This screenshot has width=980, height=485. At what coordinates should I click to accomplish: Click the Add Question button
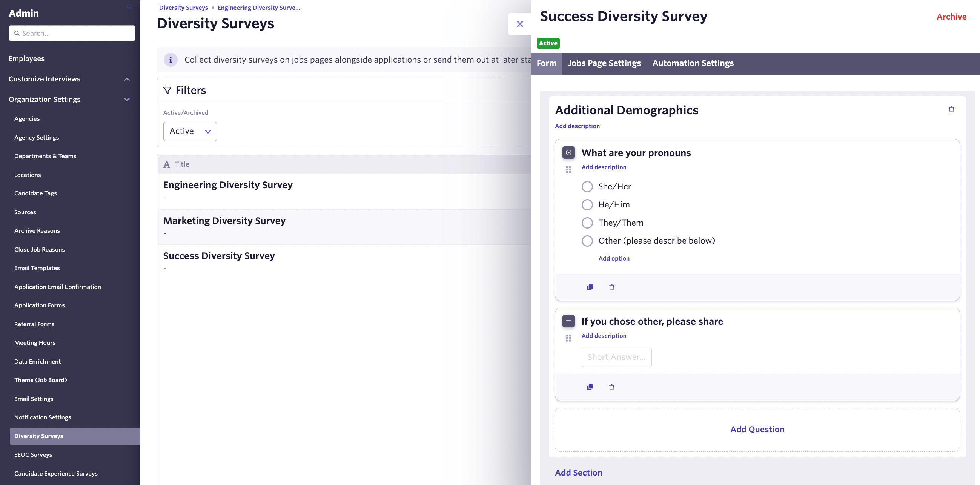pyautogui.click(x=757, y=430)
